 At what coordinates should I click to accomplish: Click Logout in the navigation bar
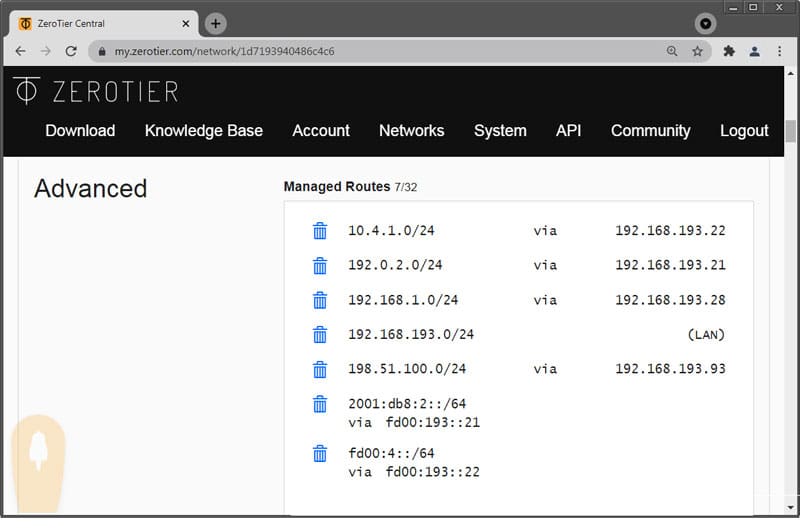tap(744, 131)
